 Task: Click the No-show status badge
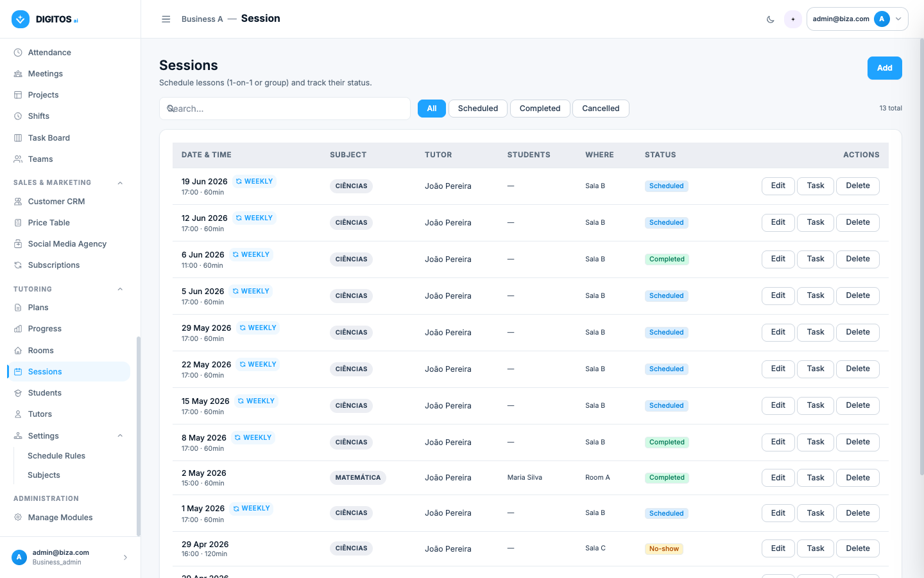point(664,549)
